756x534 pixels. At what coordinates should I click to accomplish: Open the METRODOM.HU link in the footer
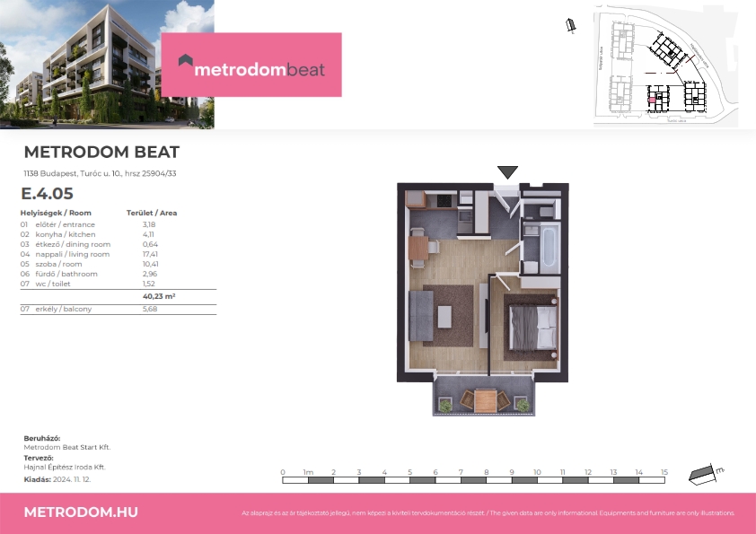pos(81,512)
